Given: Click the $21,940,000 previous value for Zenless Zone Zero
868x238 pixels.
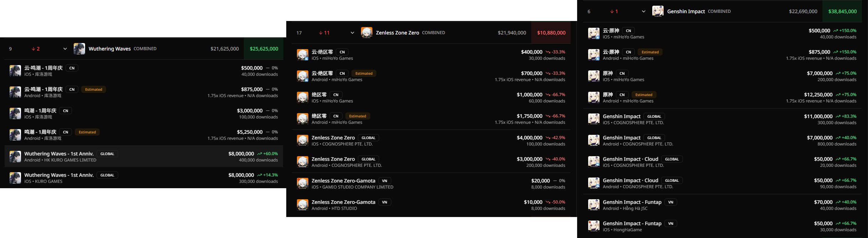Looking at the screenshot, I should coord(512,33).
